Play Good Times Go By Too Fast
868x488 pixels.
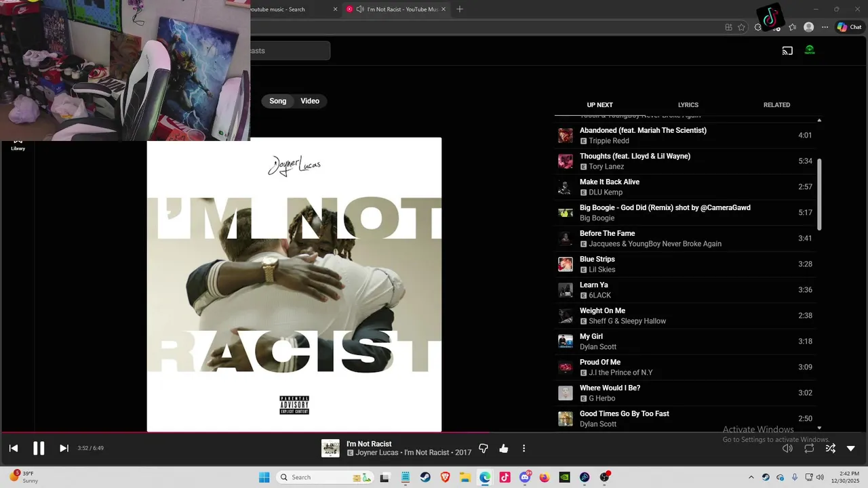[685, 419]
